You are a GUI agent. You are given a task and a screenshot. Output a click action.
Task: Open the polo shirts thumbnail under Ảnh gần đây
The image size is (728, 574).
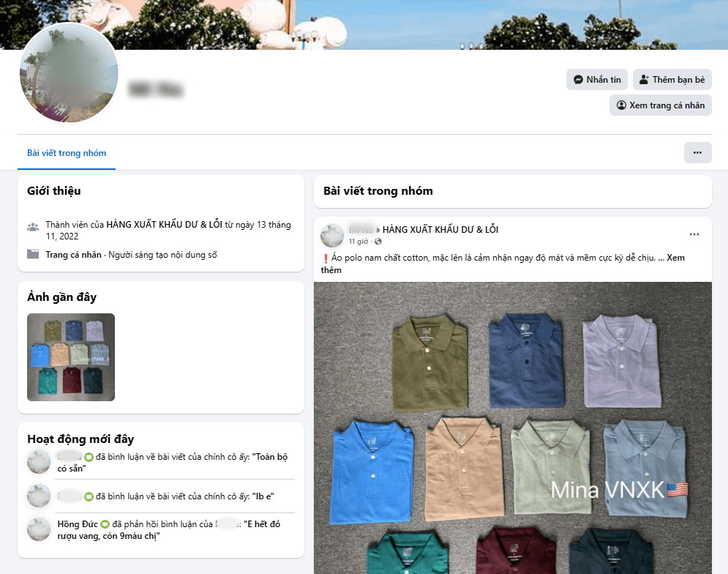pos(71,357)
